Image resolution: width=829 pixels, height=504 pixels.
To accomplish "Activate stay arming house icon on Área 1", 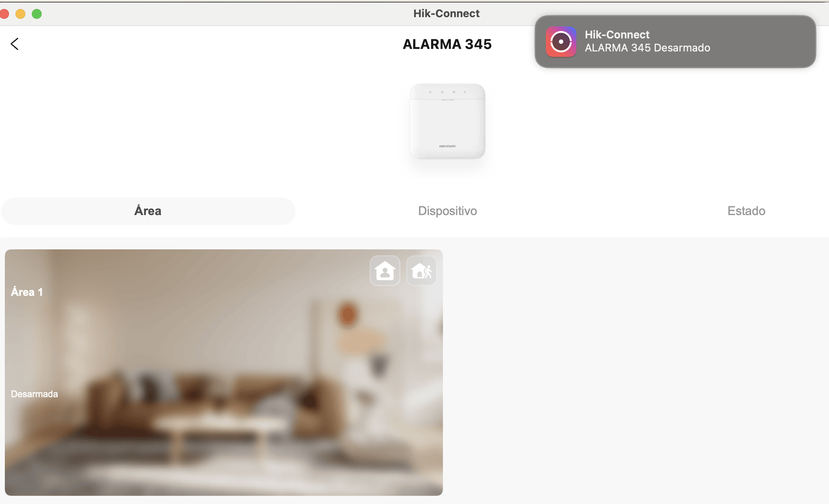I will point(385,270).
